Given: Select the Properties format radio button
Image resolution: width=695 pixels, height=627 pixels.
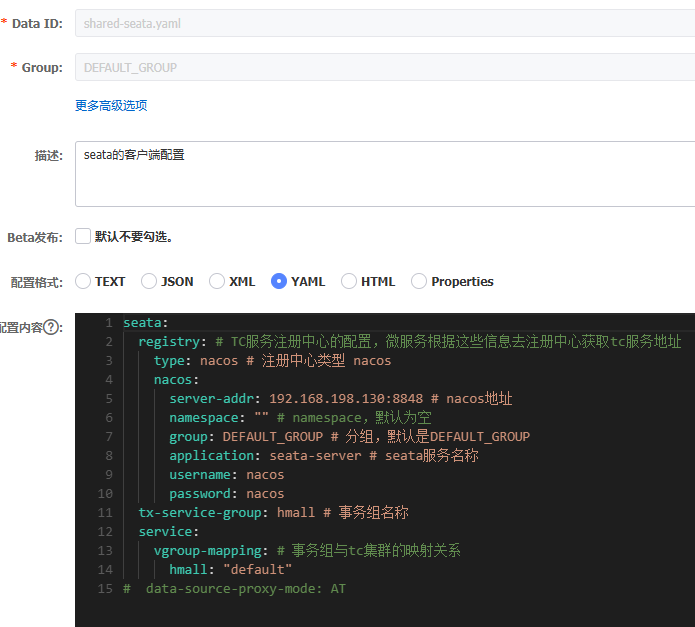Looking at the screenshot, I should (419, 281).
